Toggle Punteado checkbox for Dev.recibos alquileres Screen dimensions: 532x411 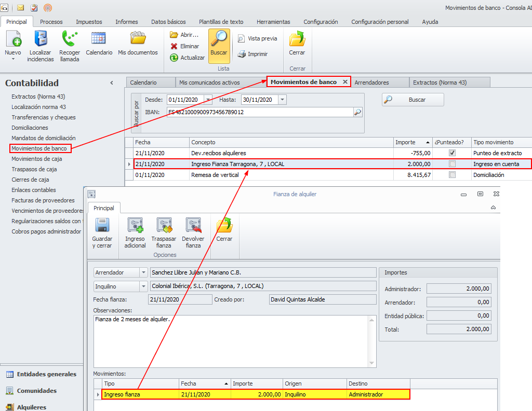[452, 153]
